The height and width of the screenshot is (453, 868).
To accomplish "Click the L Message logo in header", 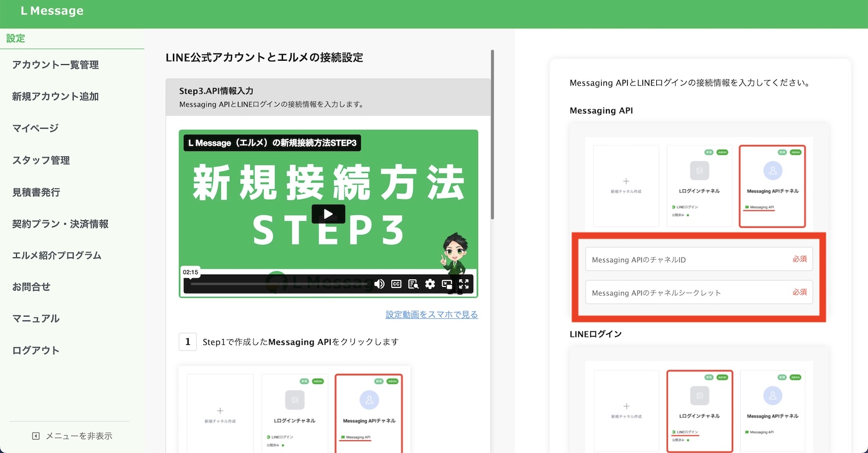I will [52, 11].
